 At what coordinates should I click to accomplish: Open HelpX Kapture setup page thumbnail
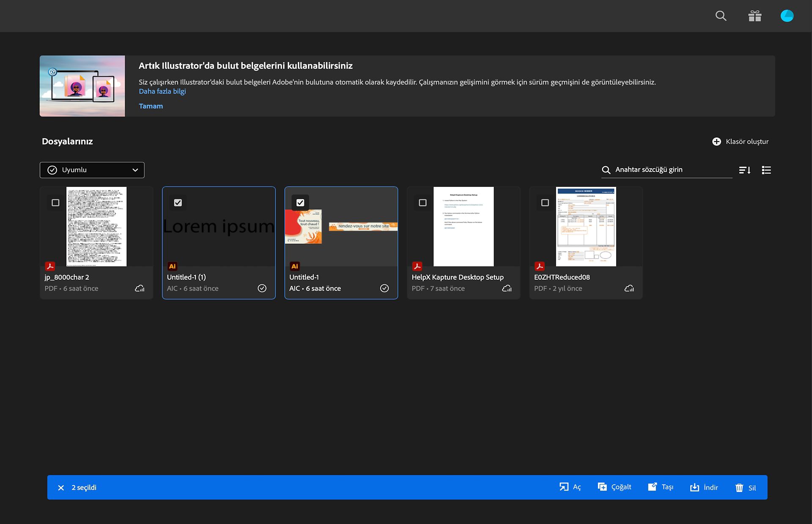coord(464,227)
